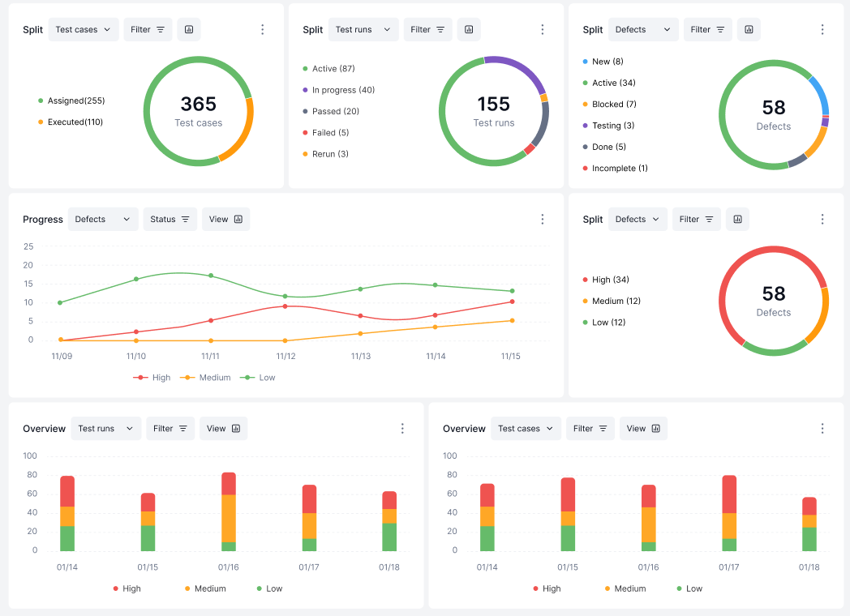850x616 pixels.
Task: Click View button in Test cases overview
Action: click(643, 428)
